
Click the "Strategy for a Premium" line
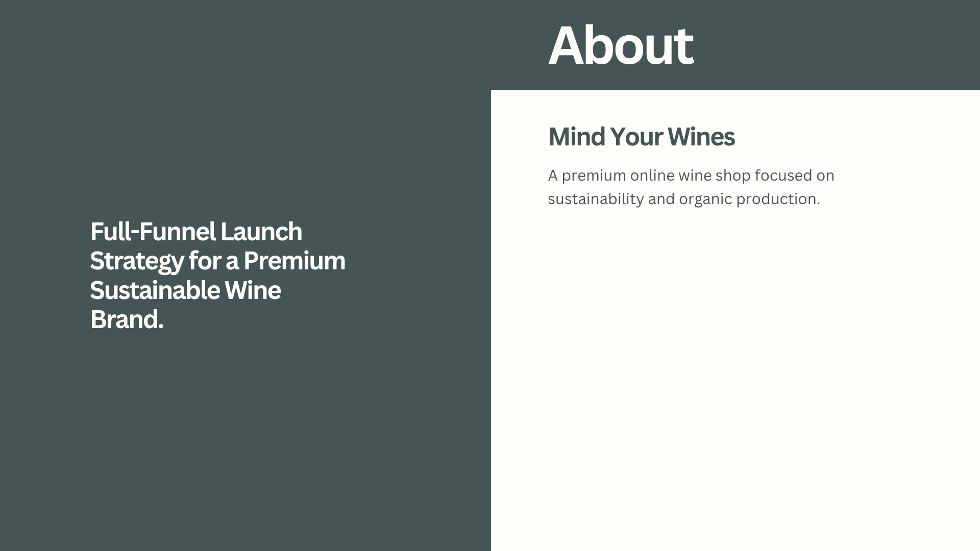point(217,261)
